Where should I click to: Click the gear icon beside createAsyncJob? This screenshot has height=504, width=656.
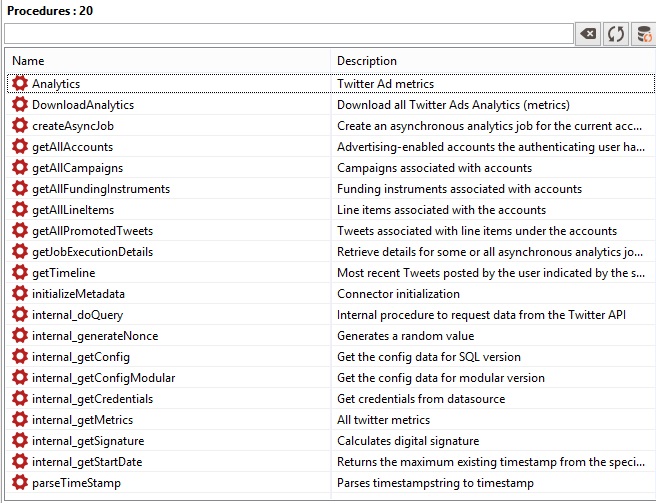(x=20, y=126)
